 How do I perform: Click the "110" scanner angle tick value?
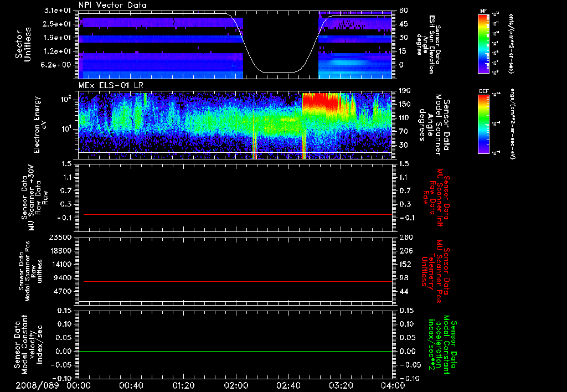click(405, 118)
